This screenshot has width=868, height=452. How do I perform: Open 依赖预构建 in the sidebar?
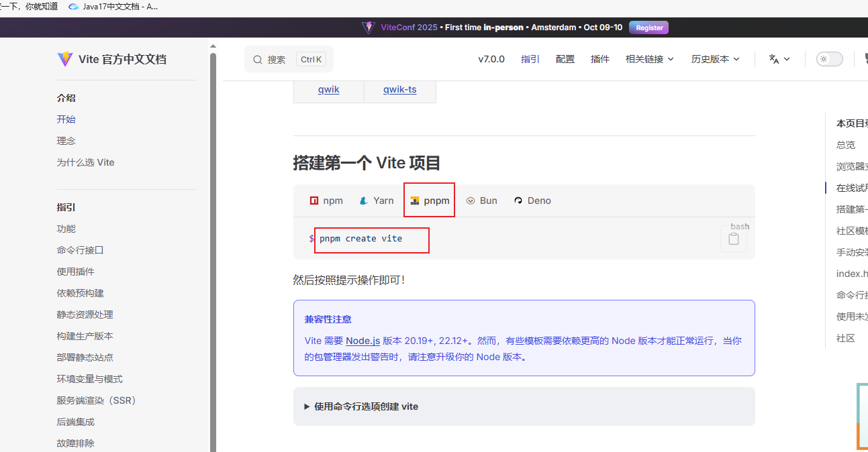pyautogui.click(x=81, y=293)
